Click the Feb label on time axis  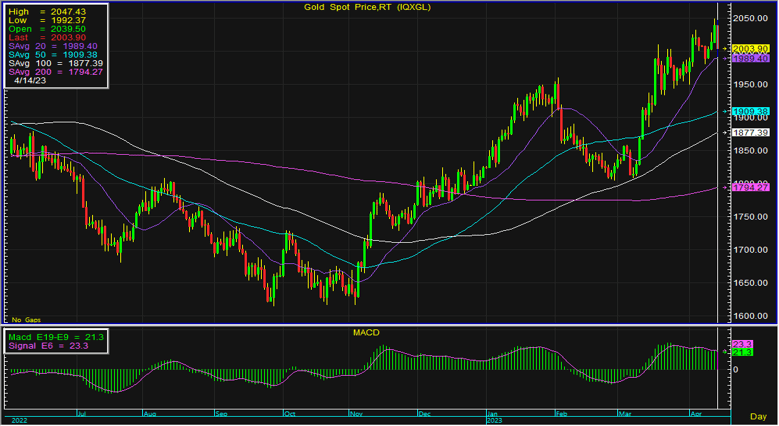click(x=561, y=414)
